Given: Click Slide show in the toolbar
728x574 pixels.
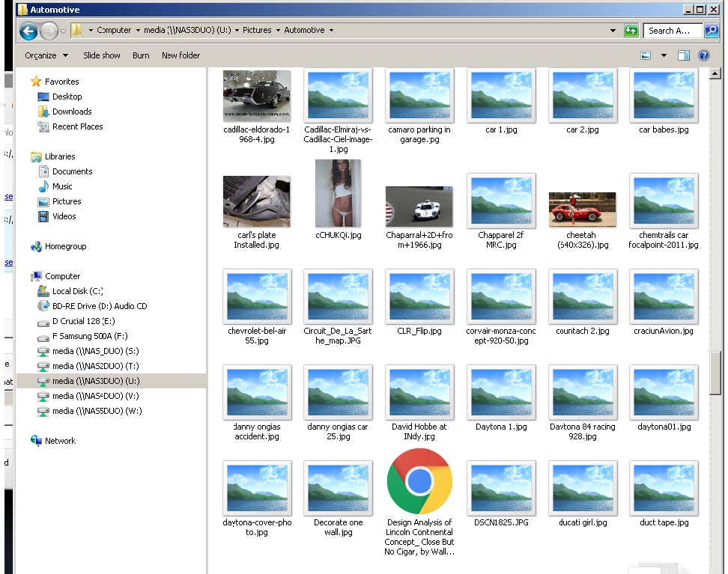Looking at the screenshot, I should (101, 55).
